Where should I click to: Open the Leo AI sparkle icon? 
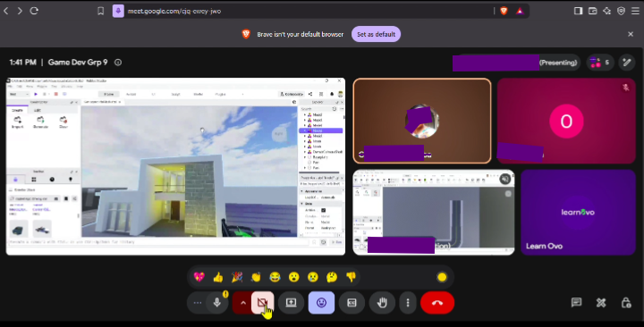click(x=607, y=11)
